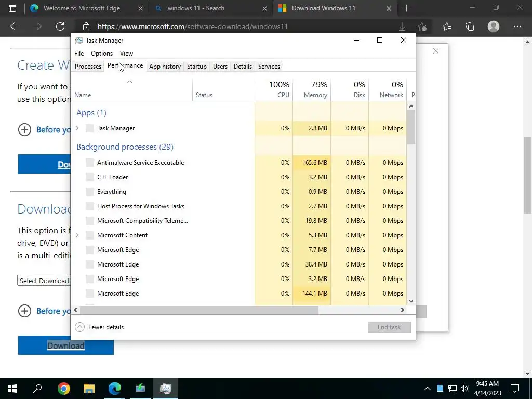Sort processes by Network column

[x=388, y=89]
